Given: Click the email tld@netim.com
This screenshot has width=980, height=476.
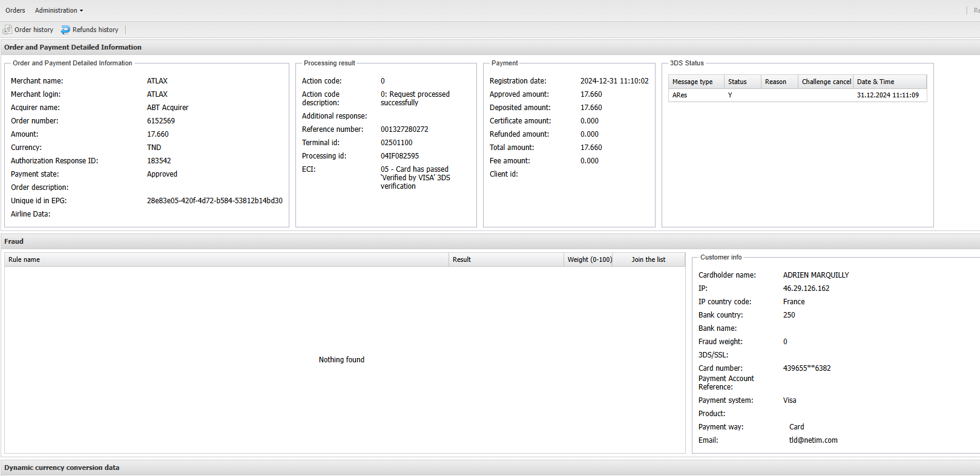Looking at the screenshot, I should (x=813, y=440).
